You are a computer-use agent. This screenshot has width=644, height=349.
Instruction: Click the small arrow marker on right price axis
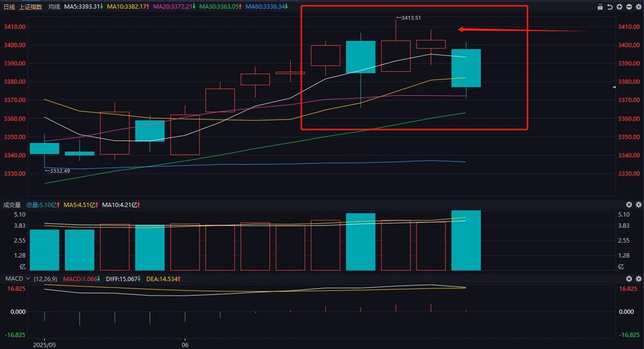tap(613, 87)
